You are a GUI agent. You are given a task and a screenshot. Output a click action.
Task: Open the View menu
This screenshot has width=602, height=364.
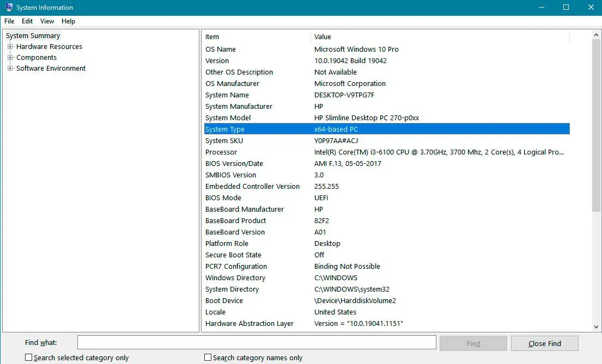(47, 21)
